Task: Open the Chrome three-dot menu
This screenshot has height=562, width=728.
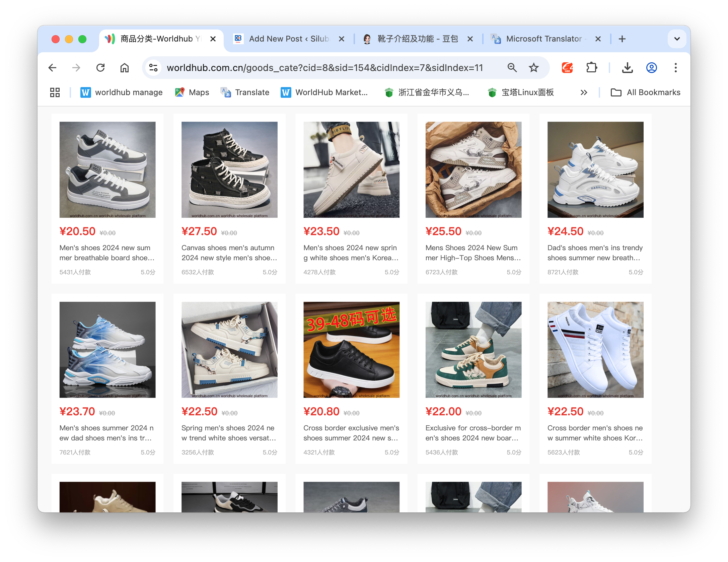Action: [x=675, y=68]
